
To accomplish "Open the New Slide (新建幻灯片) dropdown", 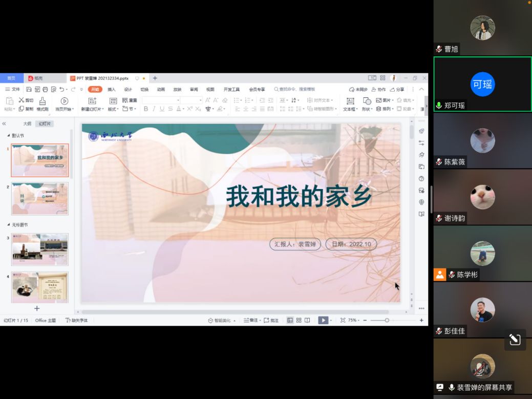I will (x=92, y=109).
